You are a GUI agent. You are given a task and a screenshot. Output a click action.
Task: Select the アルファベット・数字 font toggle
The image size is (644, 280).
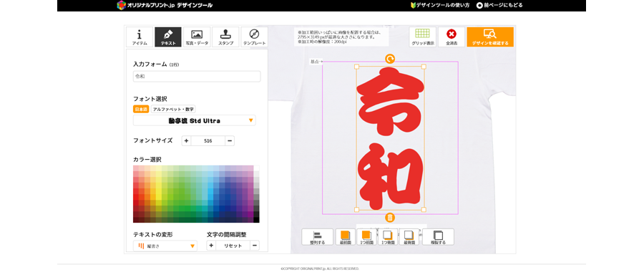point(173,110)
